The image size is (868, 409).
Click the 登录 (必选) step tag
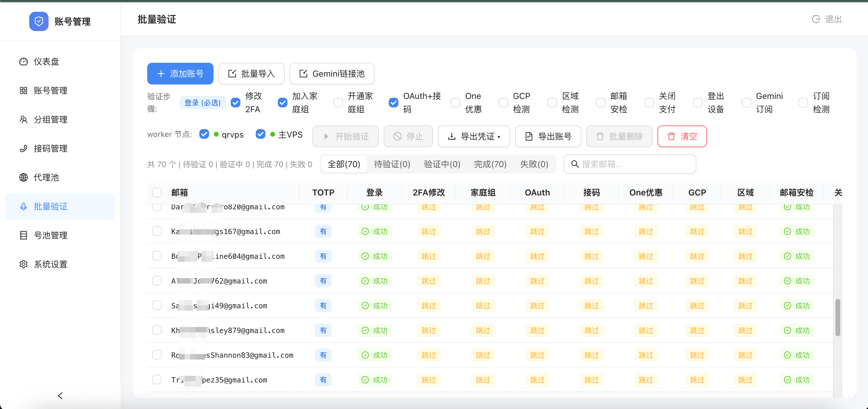202,103
